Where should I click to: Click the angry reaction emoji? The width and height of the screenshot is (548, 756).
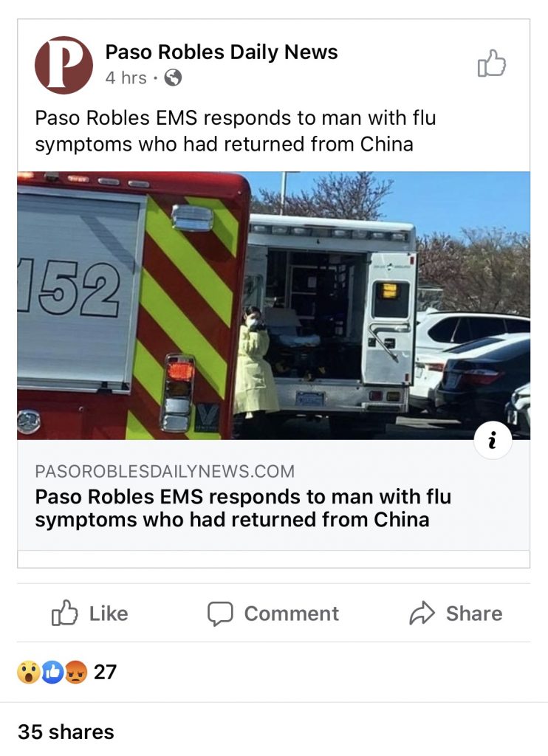pyautogui.click(x=76, y=672)
